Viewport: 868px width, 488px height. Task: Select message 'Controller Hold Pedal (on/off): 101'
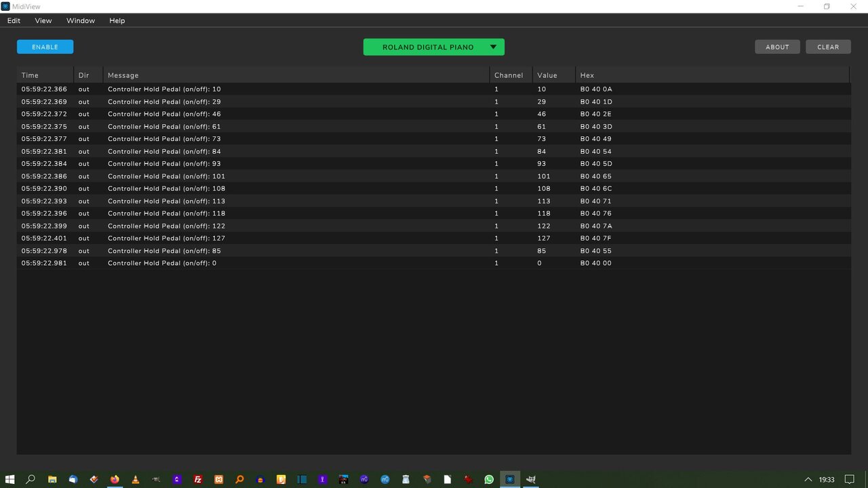coord(166,176)
